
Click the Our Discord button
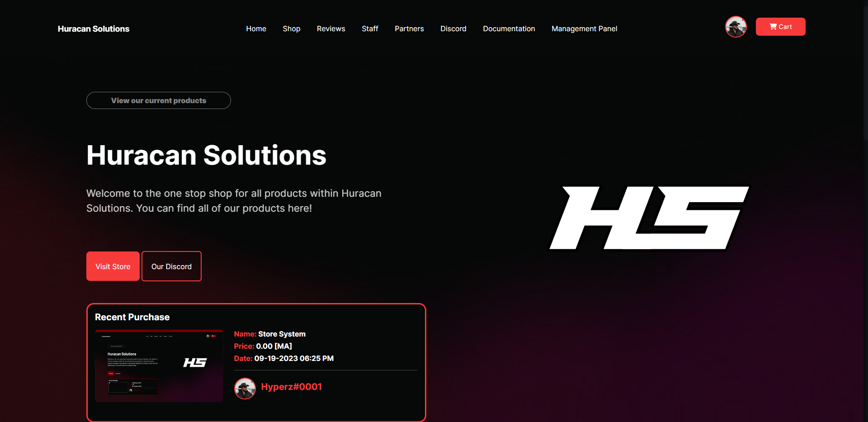click(x=171, y=266)
